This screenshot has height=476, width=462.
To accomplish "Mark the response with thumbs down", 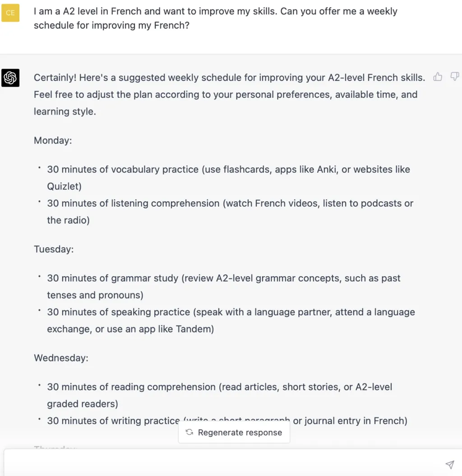I will coord(454,77).
